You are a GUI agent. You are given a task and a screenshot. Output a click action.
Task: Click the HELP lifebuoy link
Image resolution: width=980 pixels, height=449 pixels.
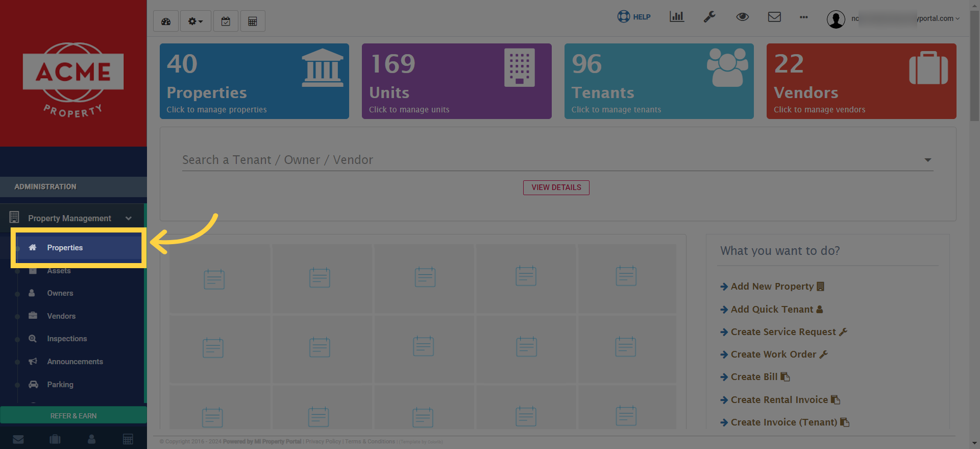click(x=634, y=17)
